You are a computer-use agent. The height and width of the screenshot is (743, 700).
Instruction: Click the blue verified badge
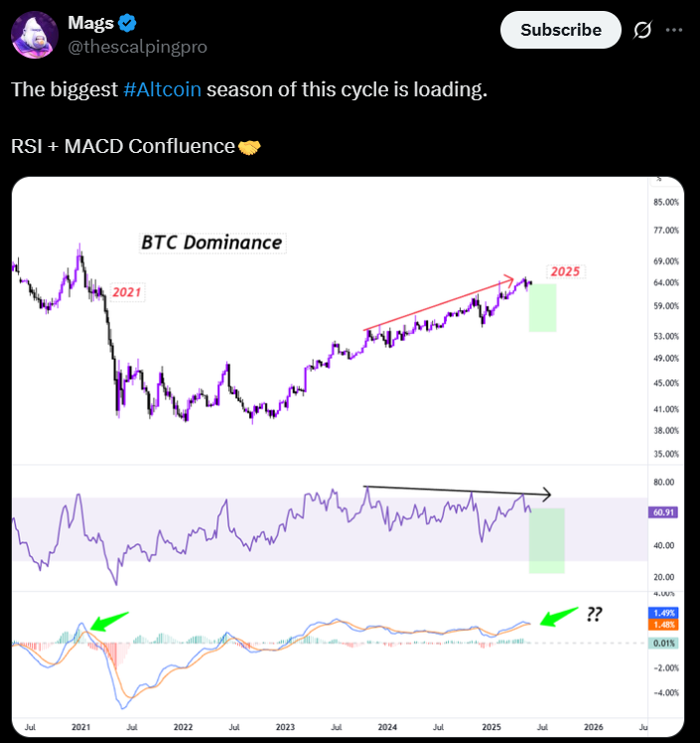[x=127, y=23]
